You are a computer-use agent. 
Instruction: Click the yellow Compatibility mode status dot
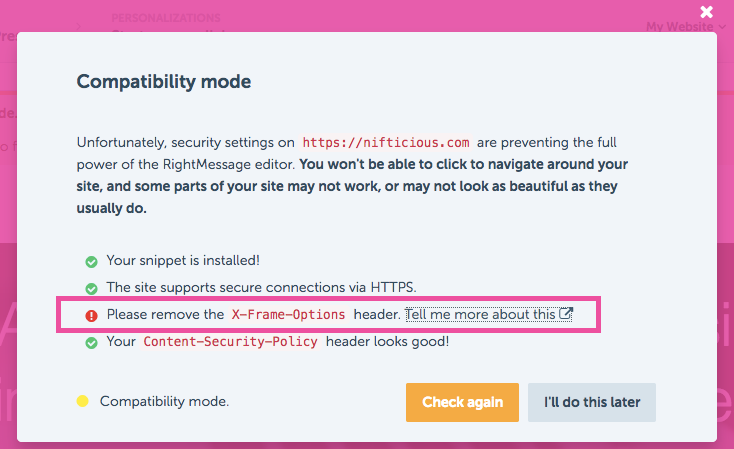click(x=83, y=402)
